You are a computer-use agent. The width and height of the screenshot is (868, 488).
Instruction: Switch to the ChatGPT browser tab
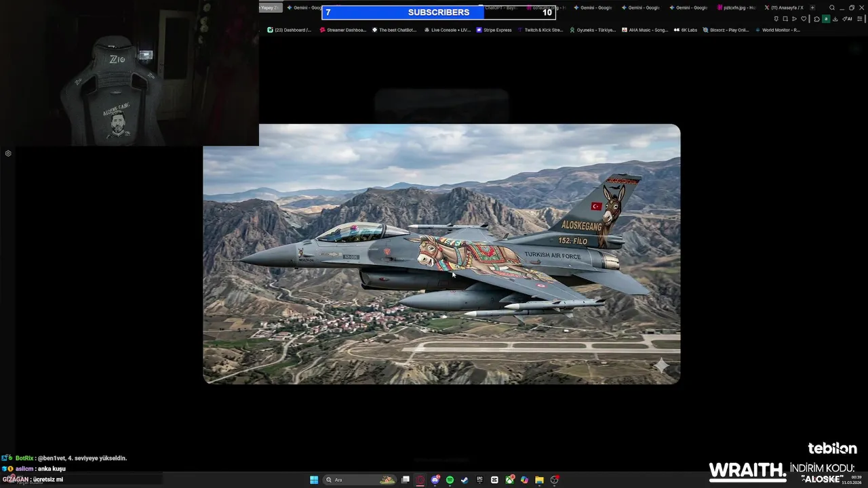[500, 7]
